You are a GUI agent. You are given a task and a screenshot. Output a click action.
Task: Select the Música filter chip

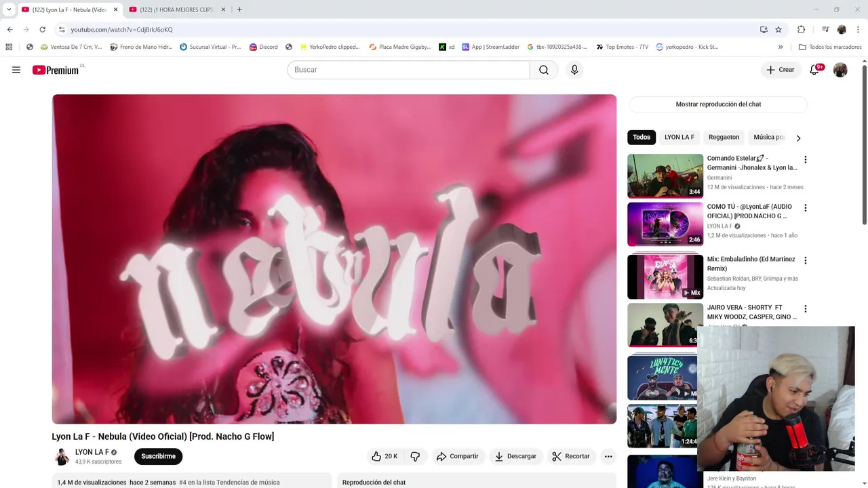(x=768, y=137)
